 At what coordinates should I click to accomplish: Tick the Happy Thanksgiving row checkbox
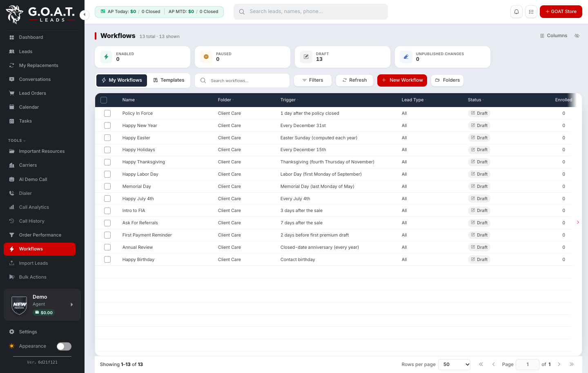pos(107,162)
